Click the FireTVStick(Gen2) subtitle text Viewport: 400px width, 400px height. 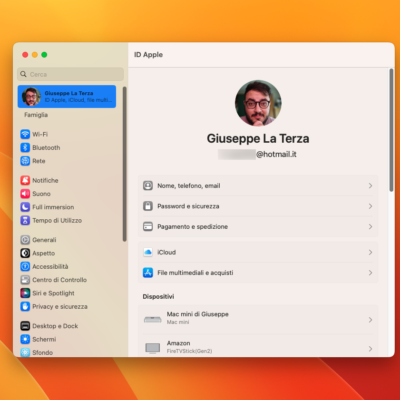tap(189, 351)
